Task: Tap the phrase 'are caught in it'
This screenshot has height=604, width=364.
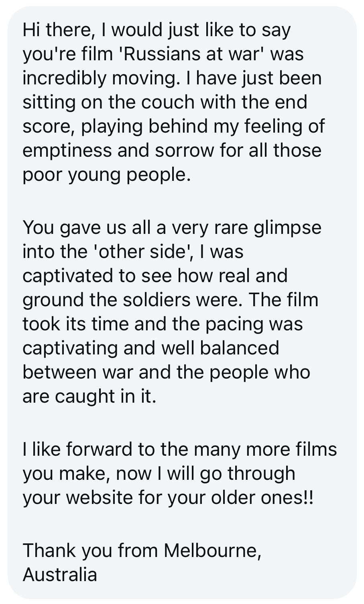Action: point(89,397)
